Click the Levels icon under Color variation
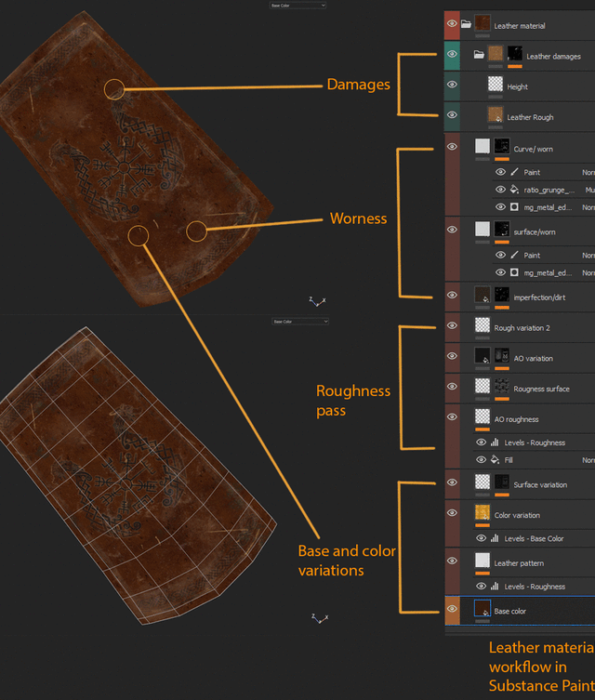The height and width of the screenshot is (700, 595). [495, 538]
